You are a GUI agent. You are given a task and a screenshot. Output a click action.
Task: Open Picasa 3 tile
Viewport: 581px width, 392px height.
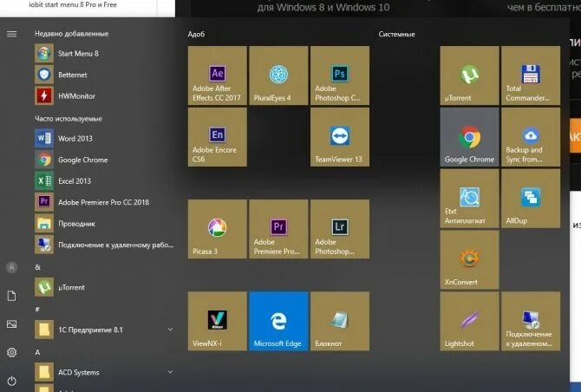[217, 229]
